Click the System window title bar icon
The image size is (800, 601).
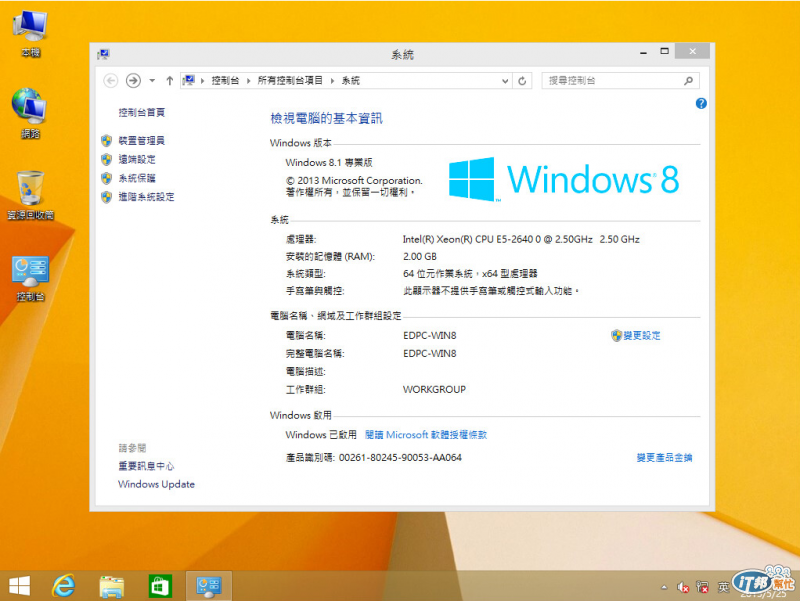click(x=104, y=54)
